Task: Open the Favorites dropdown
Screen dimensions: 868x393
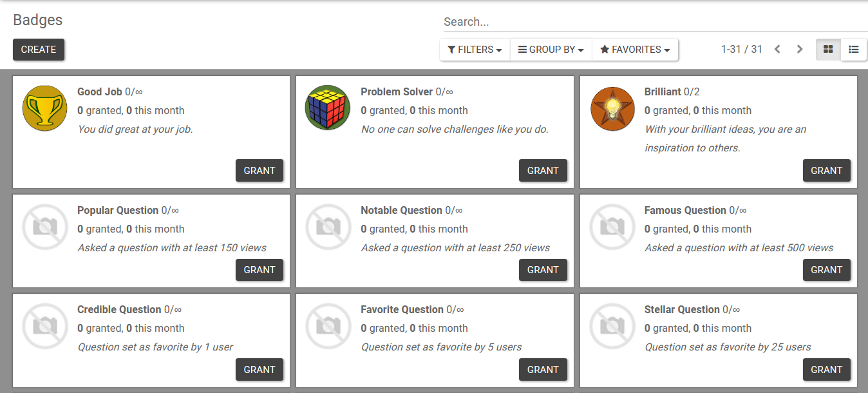Action: click(635, 50)
